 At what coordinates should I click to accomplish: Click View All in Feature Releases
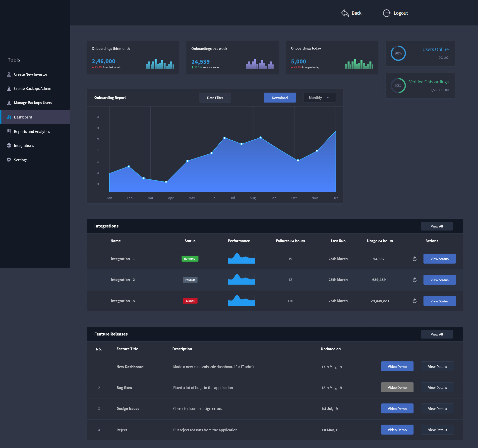coord(437,334)
